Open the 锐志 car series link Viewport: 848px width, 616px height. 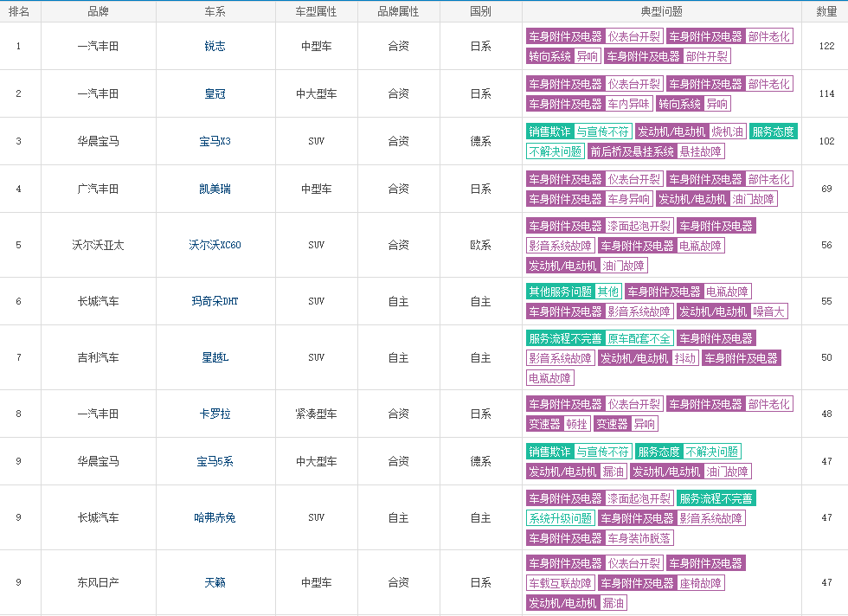215,46
